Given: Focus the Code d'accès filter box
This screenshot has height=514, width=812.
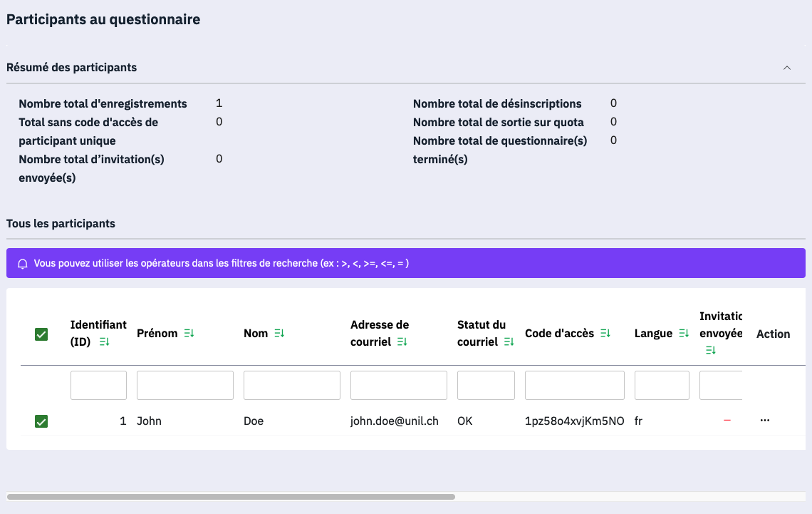Looking at the screenshot, I should pos(575,385).
